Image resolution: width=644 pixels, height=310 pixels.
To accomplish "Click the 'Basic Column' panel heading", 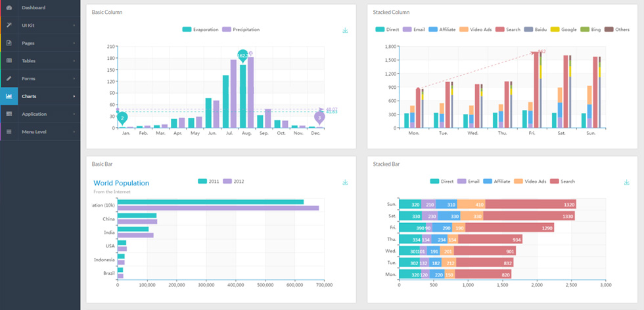I will pyautogui.click(x=106, y=13).
